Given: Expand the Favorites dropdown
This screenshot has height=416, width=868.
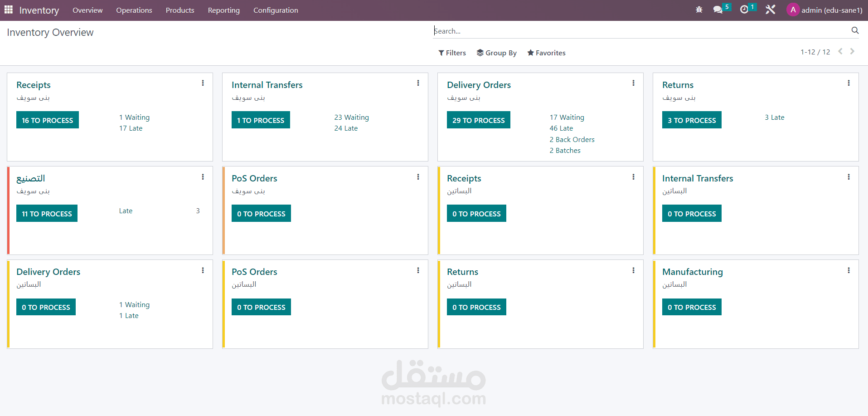Looking at the screenshot, I should pos(546,53).
